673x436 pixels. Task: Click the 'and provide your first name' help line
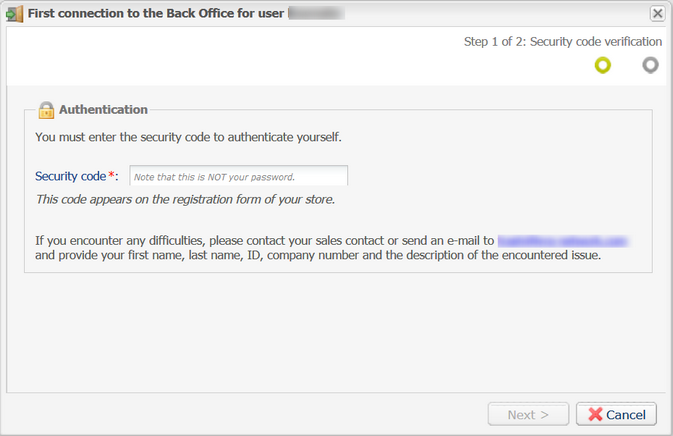tap(318, 255)
